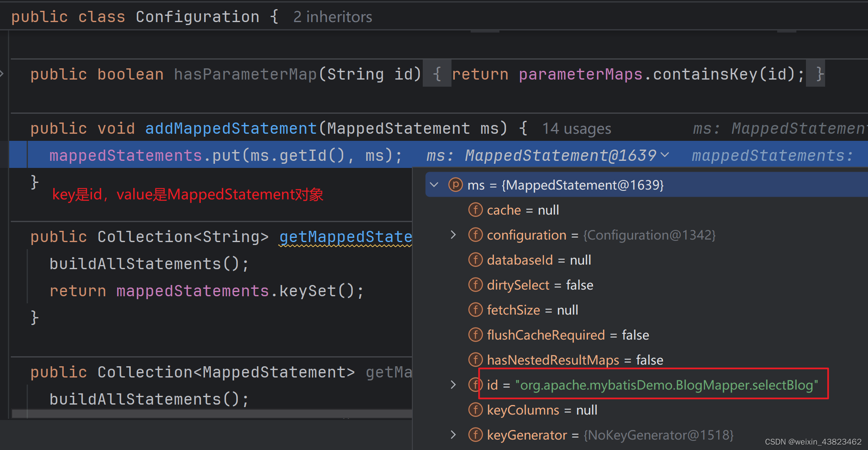Click the addMappedStatement method name

[x=231, y=128]
